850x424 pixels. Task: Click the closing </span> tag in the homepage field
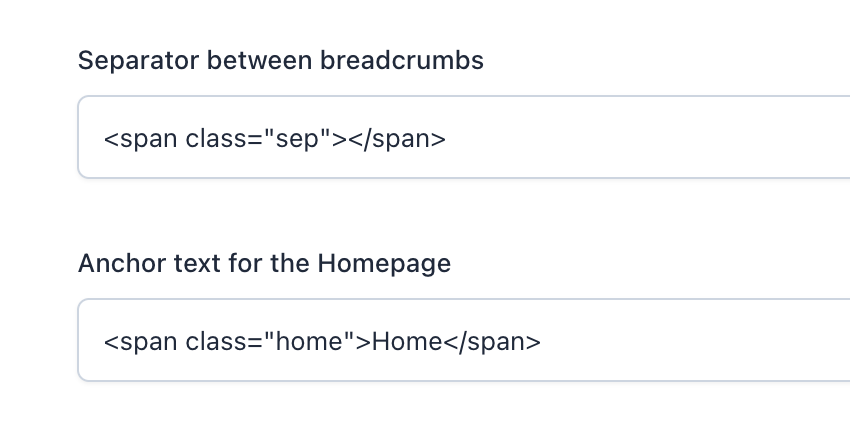[x=492, y=342]
